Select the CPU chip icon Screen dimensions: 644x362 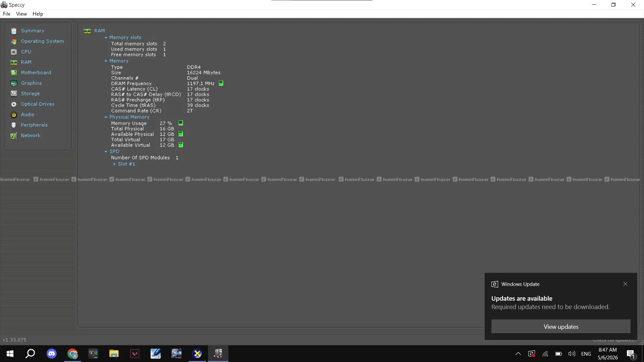tap(14, 52)
